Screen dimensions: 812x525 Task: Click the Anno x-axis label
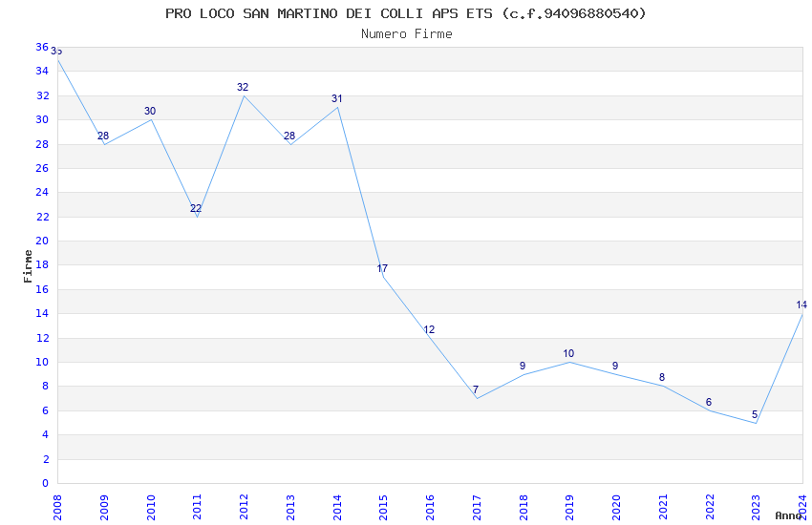coord(788,515)
